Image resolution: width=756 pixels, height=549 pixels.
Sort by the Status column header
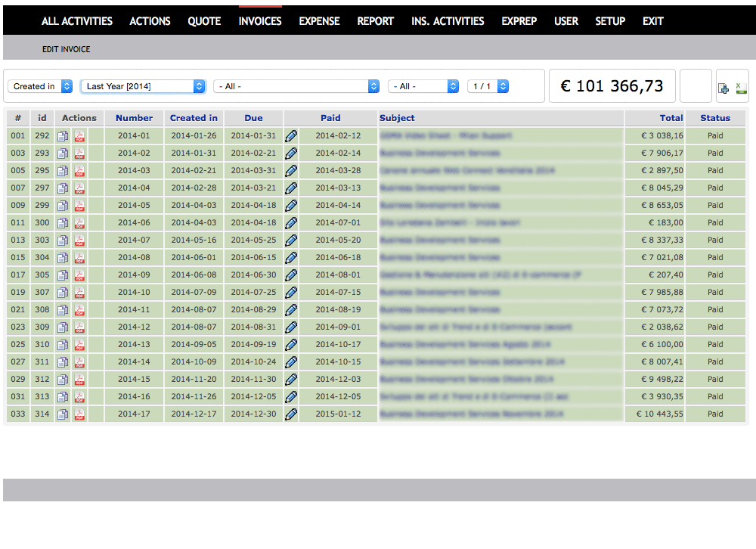pyautogui.click(x=715, y=118)
